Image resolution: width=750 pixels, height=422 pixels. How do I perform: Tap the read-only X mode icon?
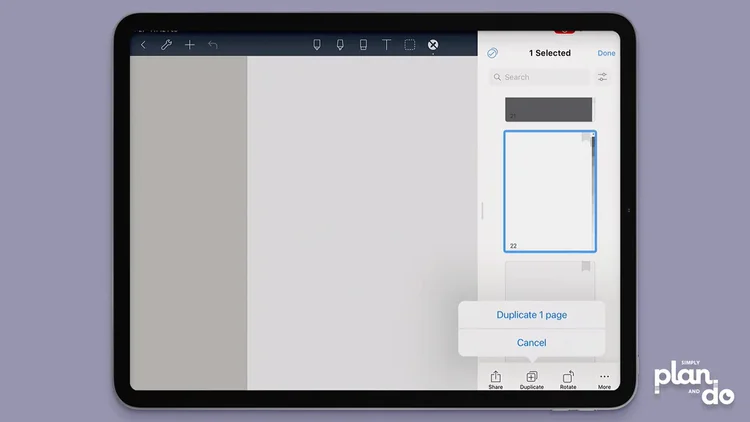[433, 45]
